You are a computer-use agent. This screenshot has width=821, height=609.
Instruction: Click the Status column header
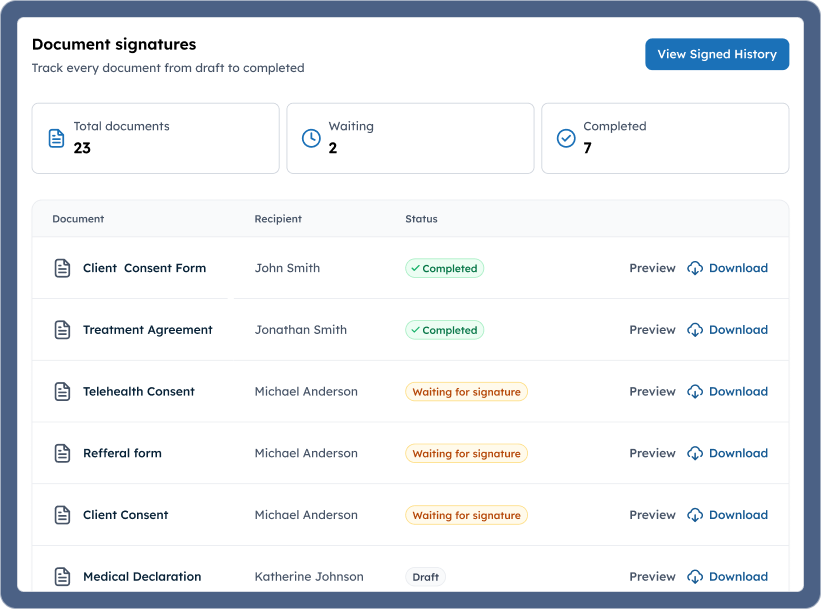point(421,219)
